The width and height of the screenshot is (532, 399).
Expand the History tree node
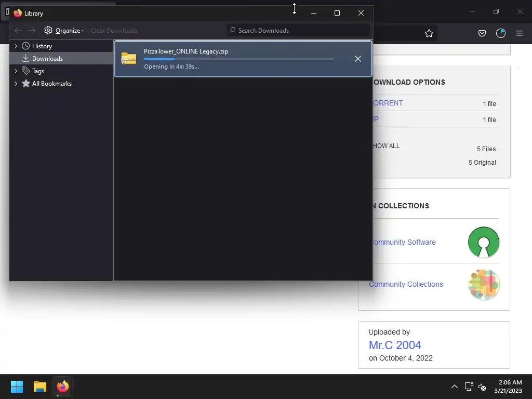(x=16, y=46)
